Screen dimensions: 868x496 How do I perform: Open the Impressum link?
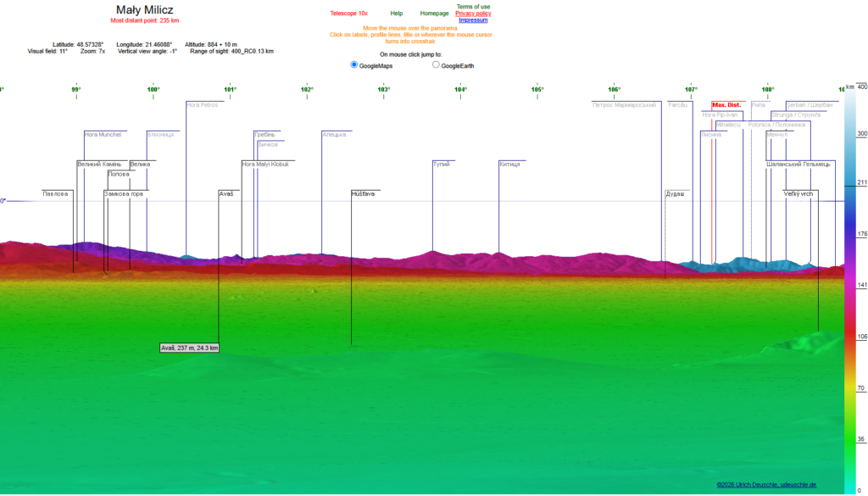(x=473, y=20)
